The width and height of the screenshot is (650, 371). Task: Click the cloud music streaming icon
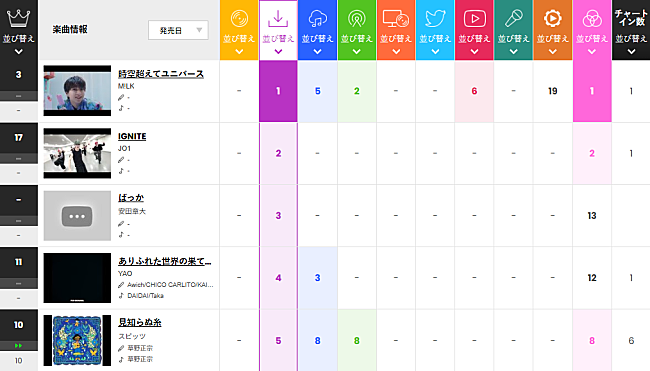click(318, 19)
